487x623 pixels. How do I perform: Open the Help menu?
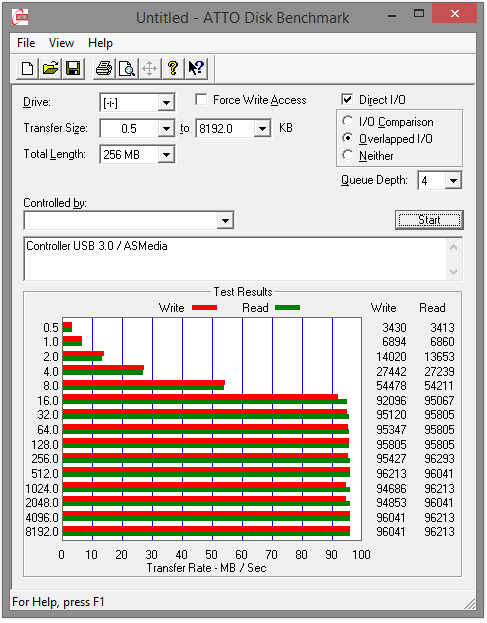coord(100,43)
